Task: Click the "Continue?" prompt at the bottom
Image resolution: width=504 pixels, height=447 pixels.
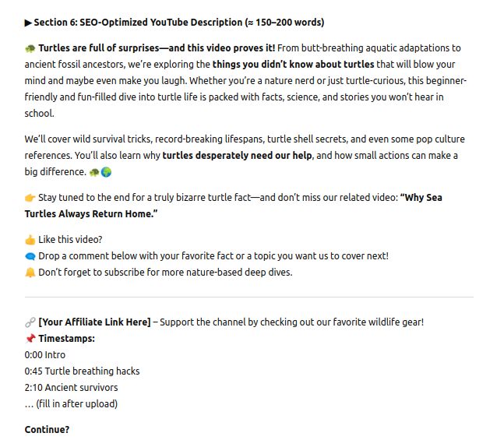Action: point(47,430)
